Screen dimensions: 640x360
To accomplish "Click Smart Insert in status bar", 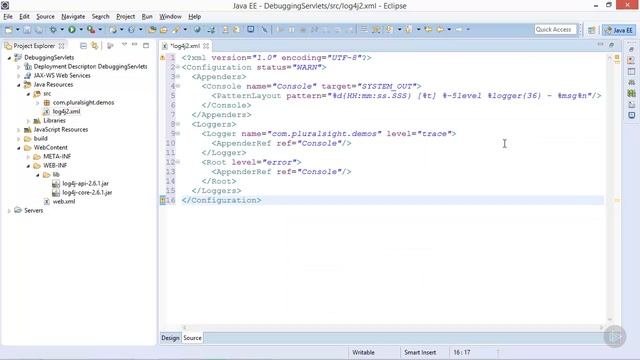I will click(420, 352).
